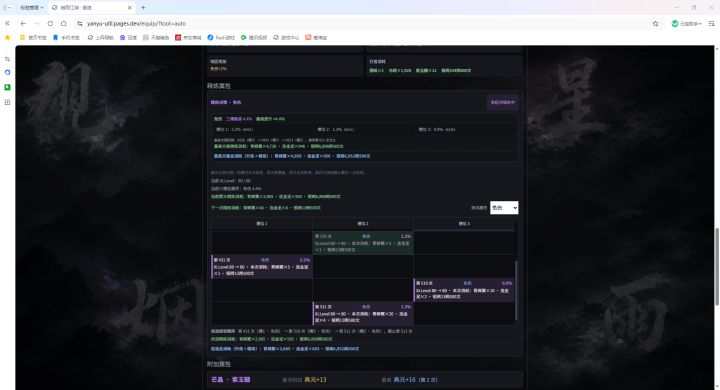Expand the green profile account dropdown
Image resolution: width=720 pixels, height=390 pixels.
(686, 23)
